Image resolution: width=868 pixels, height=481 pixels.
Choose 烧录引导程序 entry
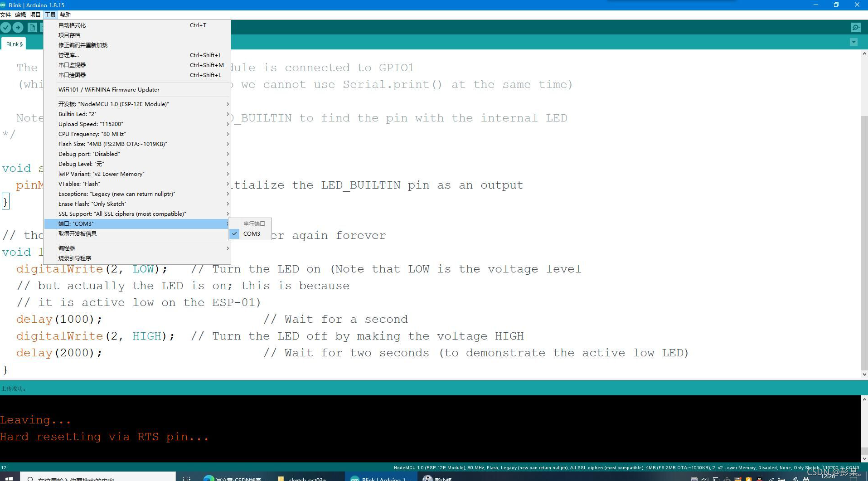[137, 258]
